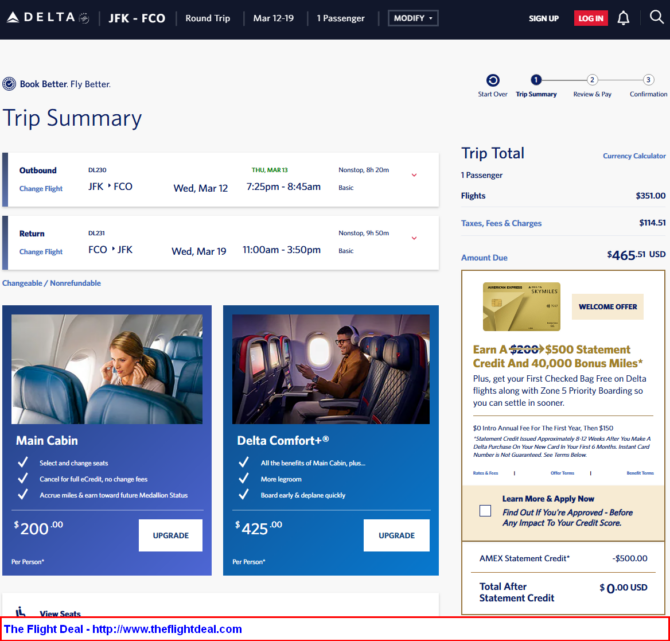This screenshot has height=641, width=670.
Task: Select the Trip Summary step
Action: tap(536, 80)
